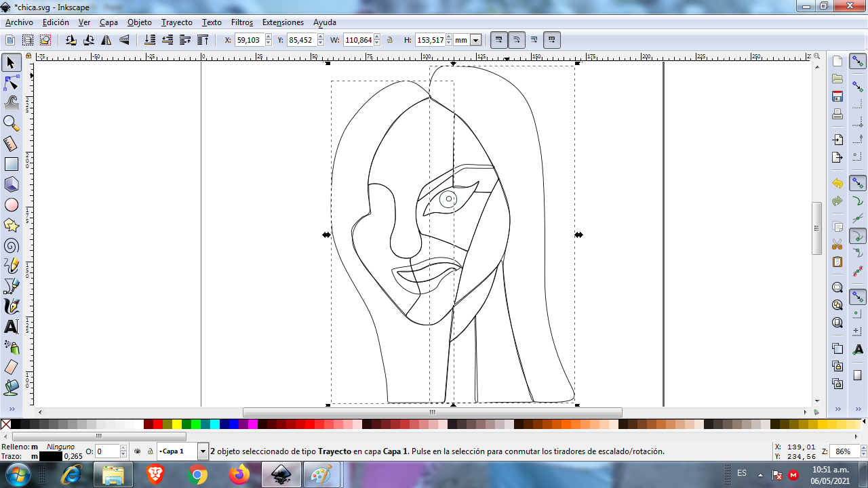Toggle snap to page border
Image resolution: width=868 pixels, height=488 pixels.
click(858, 375)
